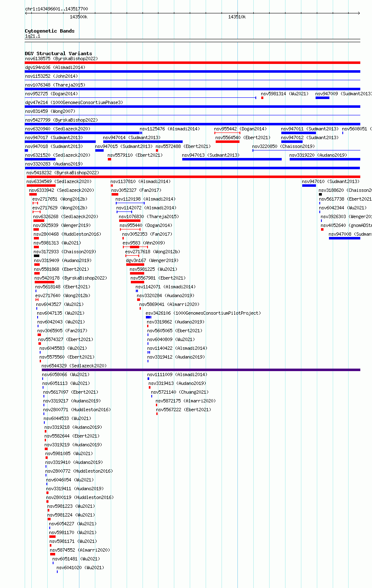This screenshot has width=372, height=588.
Task: Click nsv955440 (Dogan2014) label
Action: [146, 225]
